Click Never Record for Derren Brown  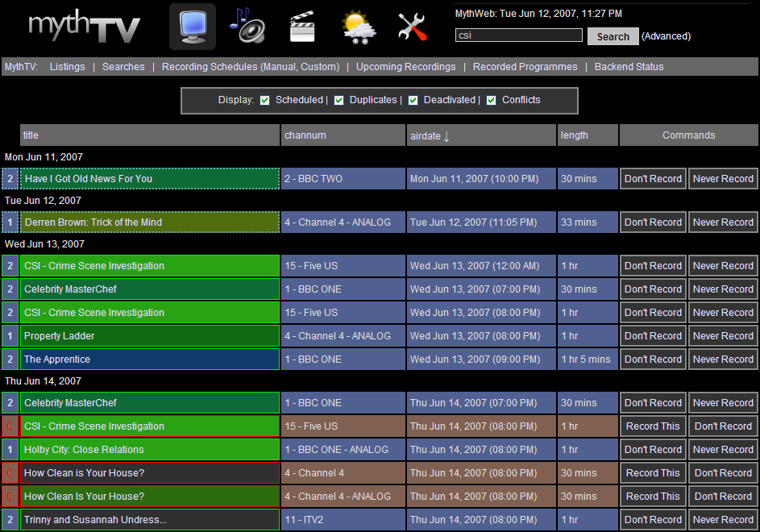pyautogui.click(x=723, y=222)
